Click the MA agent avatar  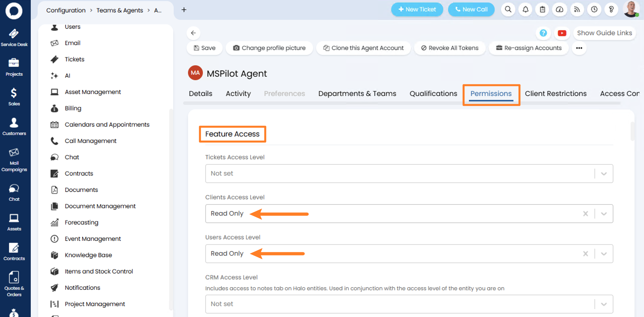pyautogui.click(x=195, y=73)
